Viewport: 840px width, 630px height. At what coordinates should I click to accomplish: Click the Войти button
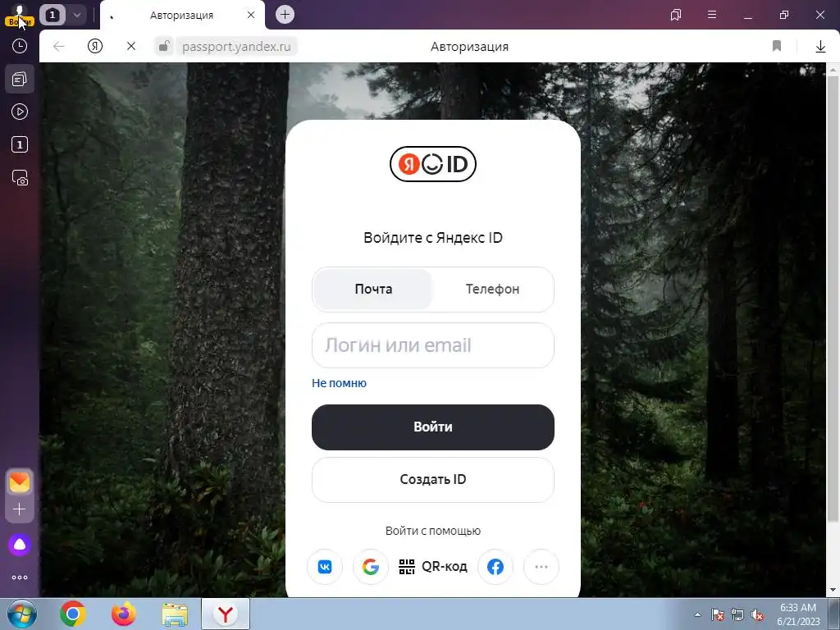[433, 427]
